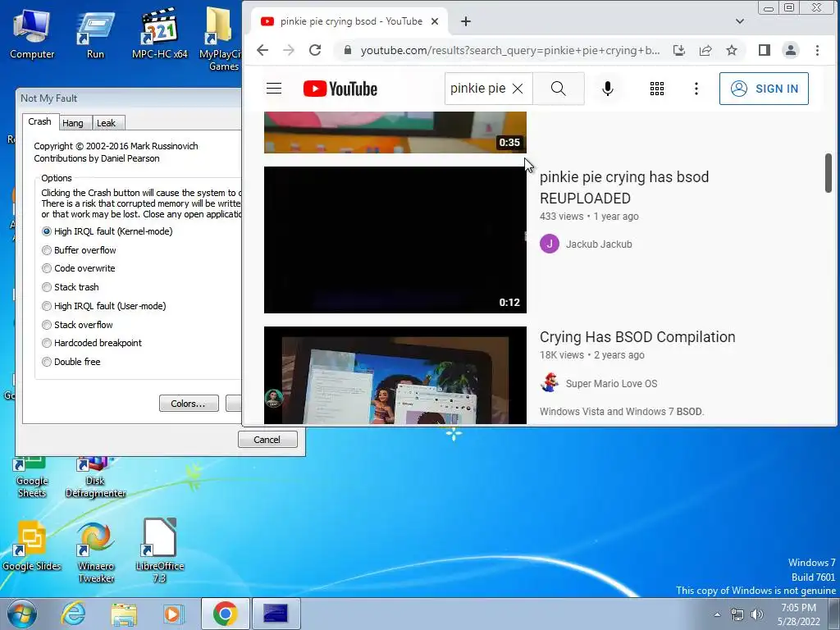This screenshot has height=630, width=840.
Task: Open the YouTube hamburger guide menu
Action: pos(274,89)
